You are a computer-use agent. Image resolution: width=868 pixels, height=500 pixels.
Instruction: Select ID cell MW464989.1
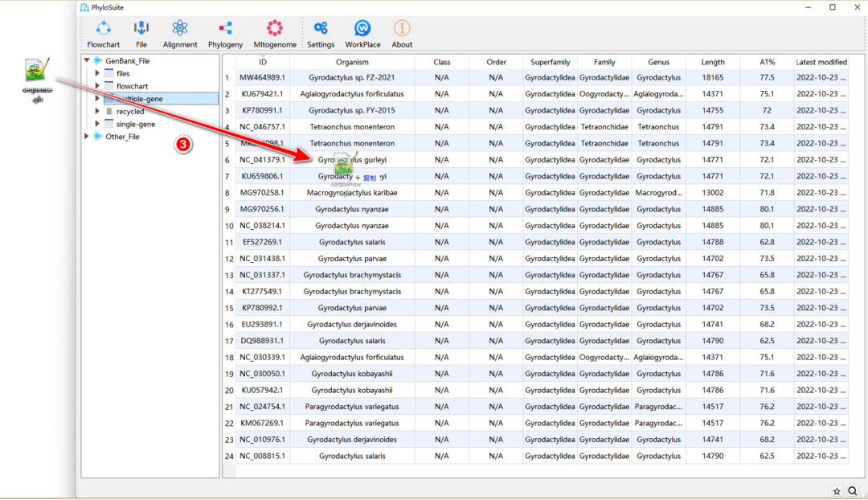262,77
